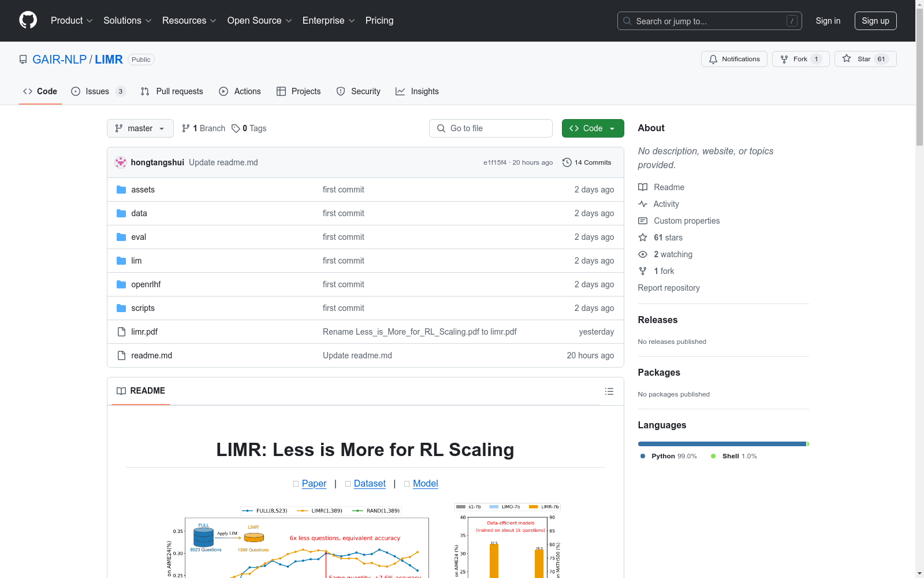This screenshot has height=578, width=924.
Task: Open the 'Rename Less_is_More_for_RL_Scaling.pdf' commit message
Action: [x=420, y=332]
